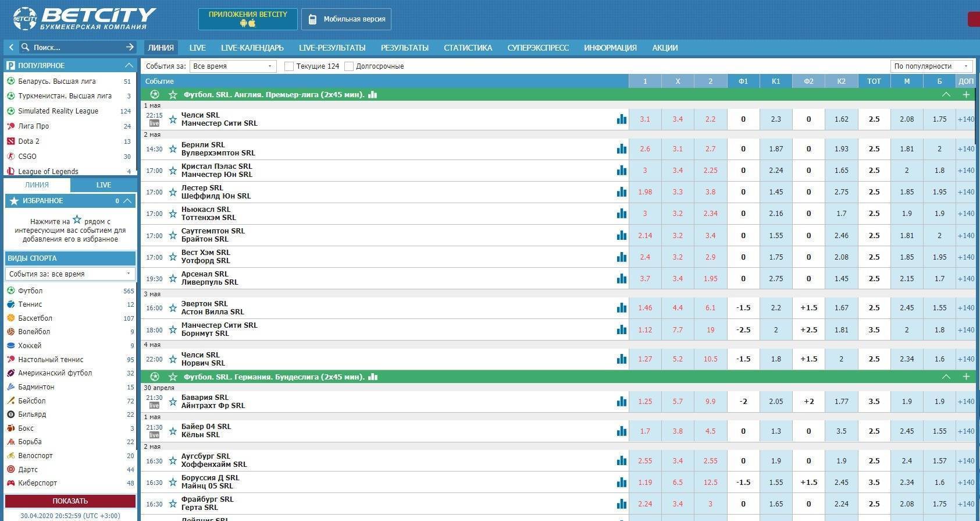This screenshot has width=980, height=521.
Task: Click the Мобильная версия button
Action: [x=347, y=19]
